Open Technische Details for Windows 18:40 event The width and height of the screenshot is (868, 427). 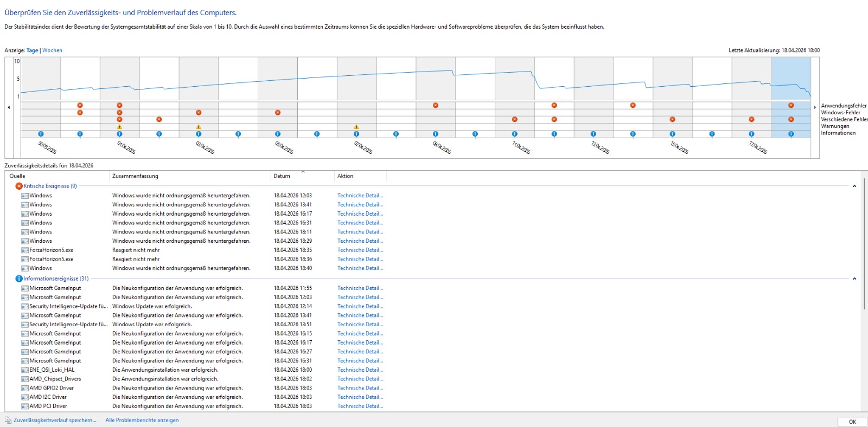pos(360,268)
